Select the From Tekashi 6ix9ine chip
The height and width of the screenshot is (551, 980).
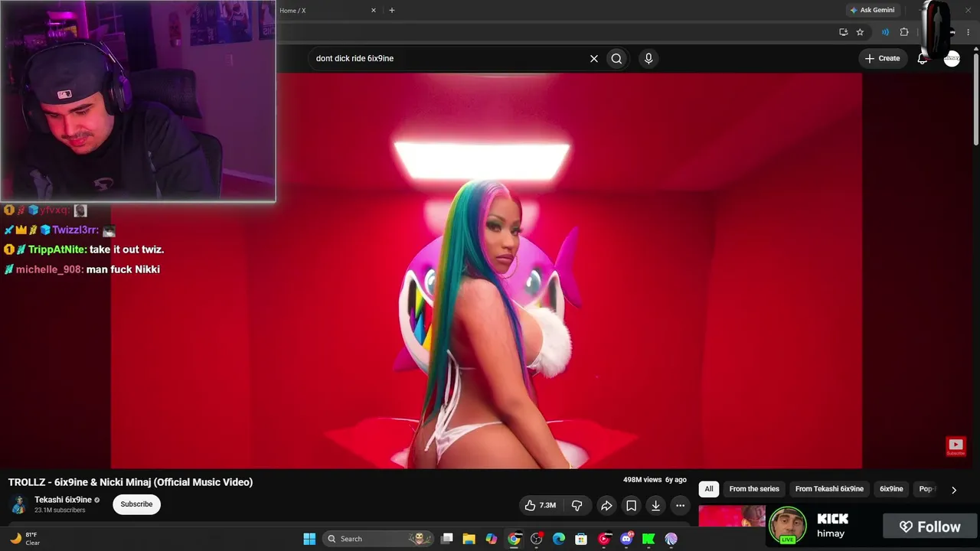829,489
